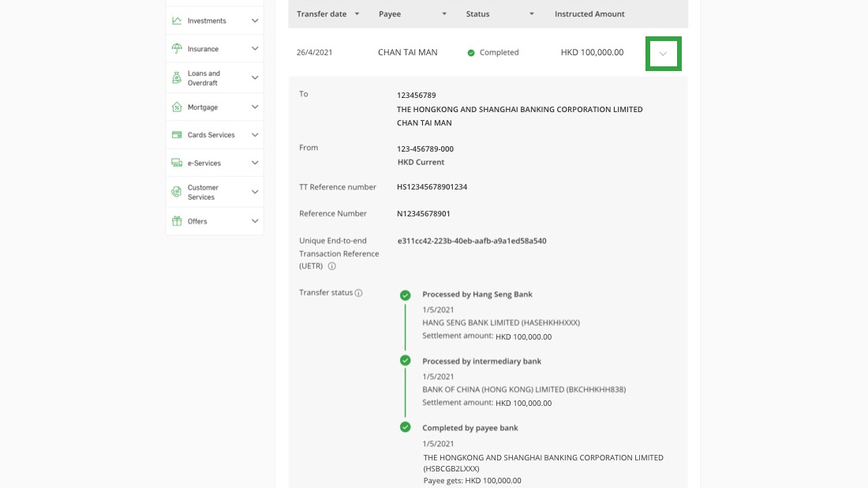Open the Status column filter arrow
Image resolution: width=868 pixels, height=488 pixels.
tap(531, 14)
